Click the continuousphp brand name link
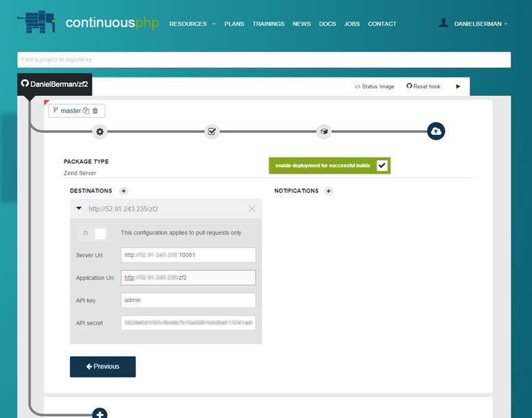Screen dimensions: 532x418 click(x=112, y=23)
